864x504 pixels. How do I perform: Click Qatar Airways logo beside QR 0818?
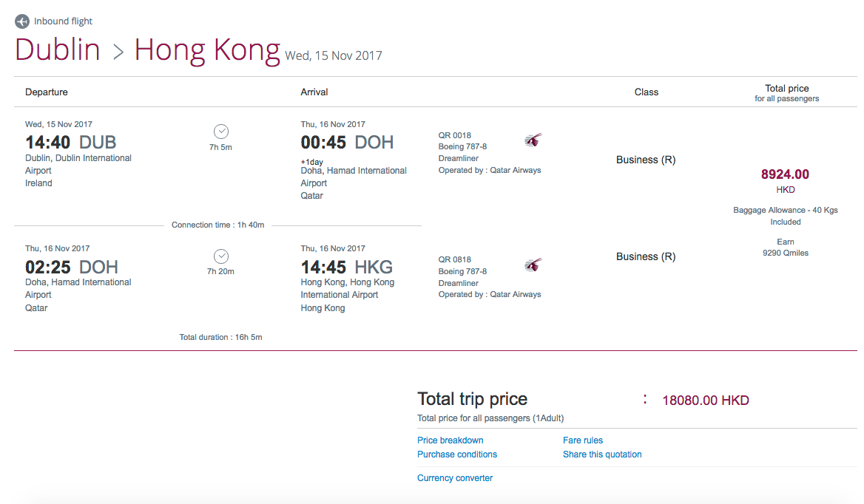[x=533, y=265]
